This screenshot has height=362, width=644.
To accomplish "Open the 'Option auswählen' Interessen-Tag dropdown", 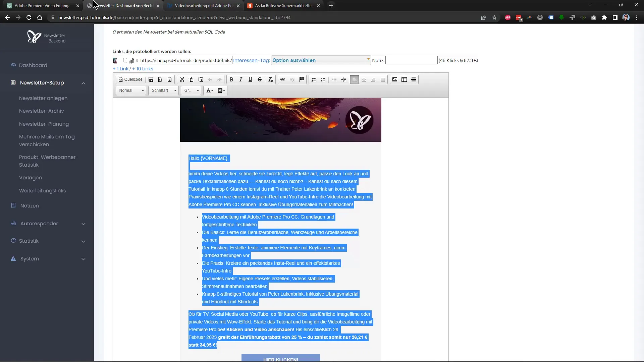I will 320,60.
